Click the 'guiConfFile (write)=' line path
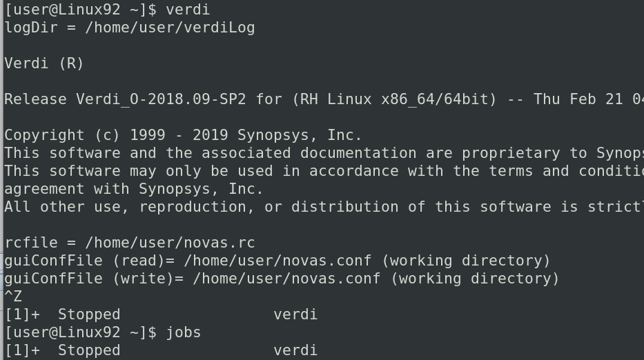The width and height of the screenshot is (644, 360). (286, 279)
